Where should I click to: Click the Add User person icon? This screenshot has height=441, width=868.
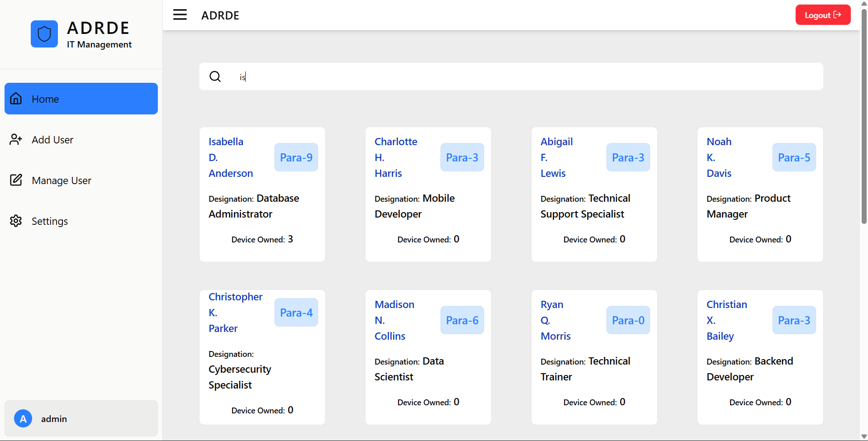[16, 139]
